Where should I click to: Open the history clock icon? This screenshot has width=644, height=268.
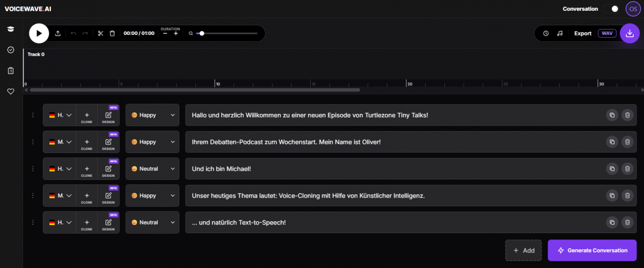[x=546, y=33]
